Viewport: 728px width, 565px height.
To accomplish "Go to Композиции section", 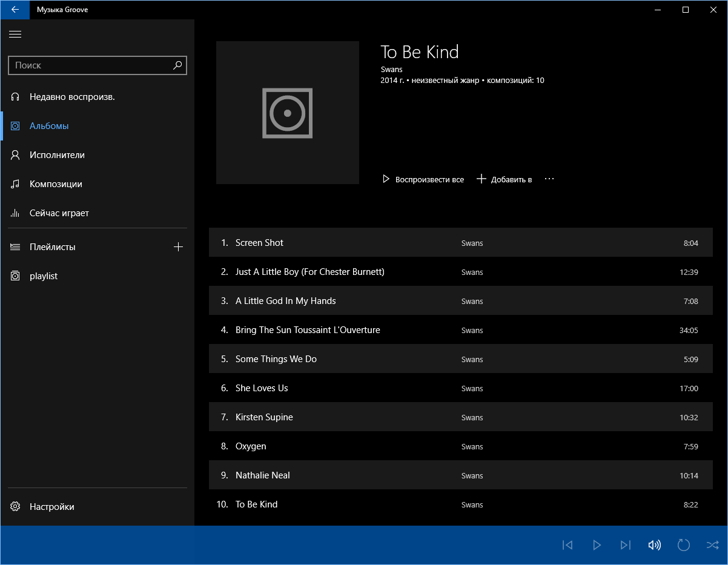I will 98,184.
